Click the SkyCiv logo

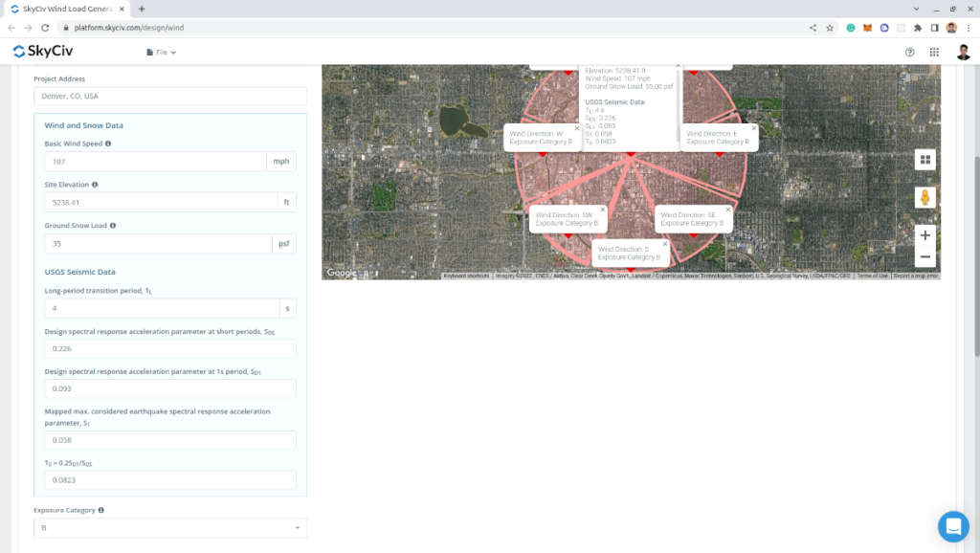pyautogui.click(x=43, y=52)
